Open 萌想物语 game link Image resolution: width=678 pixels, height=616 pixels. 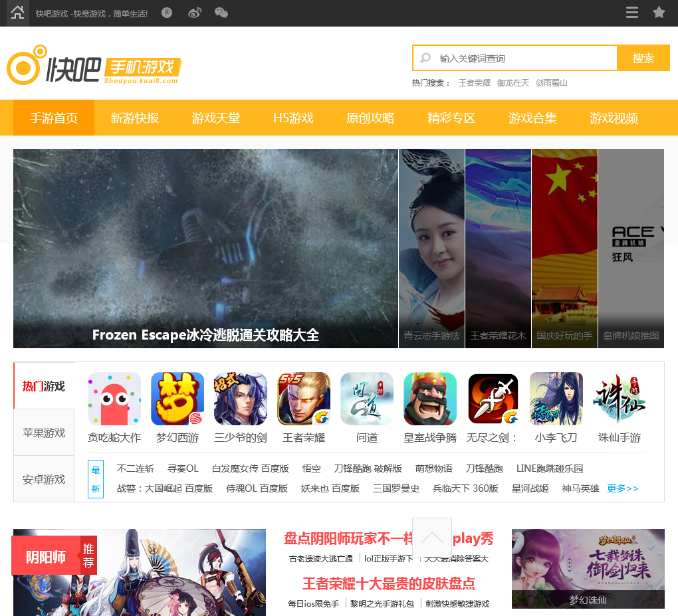tap(433, 468)
